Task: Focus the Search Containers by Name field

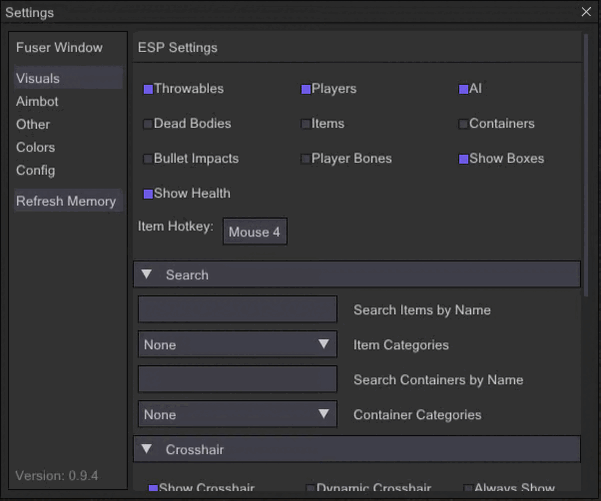Action: 237,379
